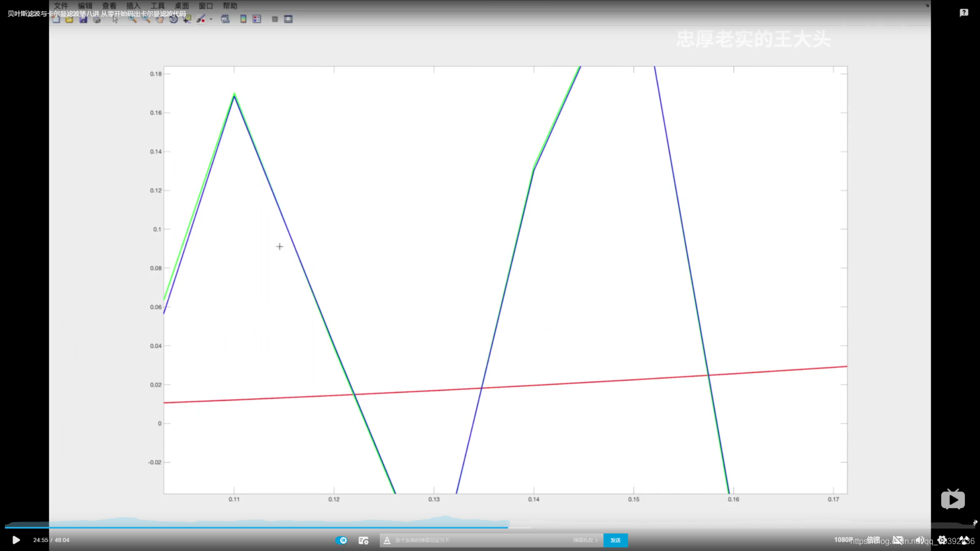Open the 桌面 menu

point(182,6)
